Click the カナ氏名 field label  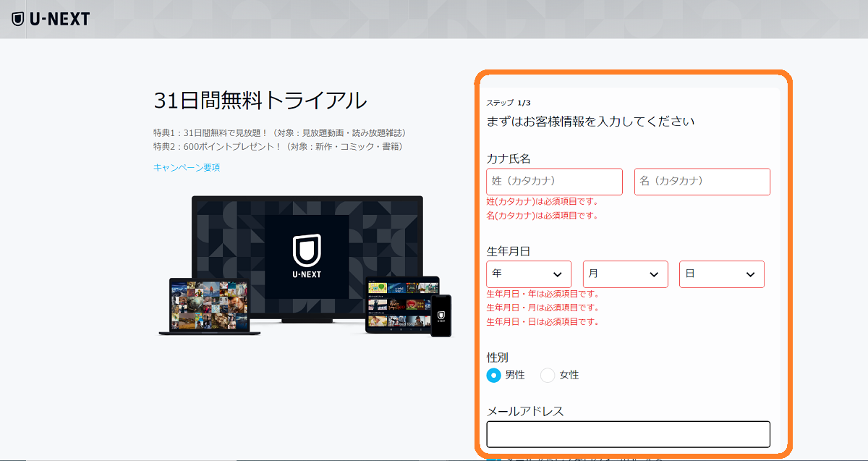point(509,158)
